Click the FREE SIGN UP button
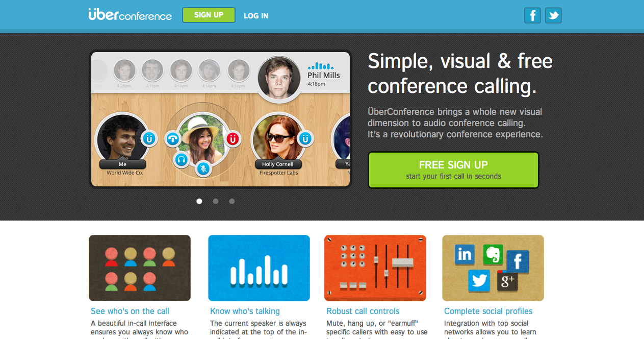 pyautogui.click(x=453, y=170)
